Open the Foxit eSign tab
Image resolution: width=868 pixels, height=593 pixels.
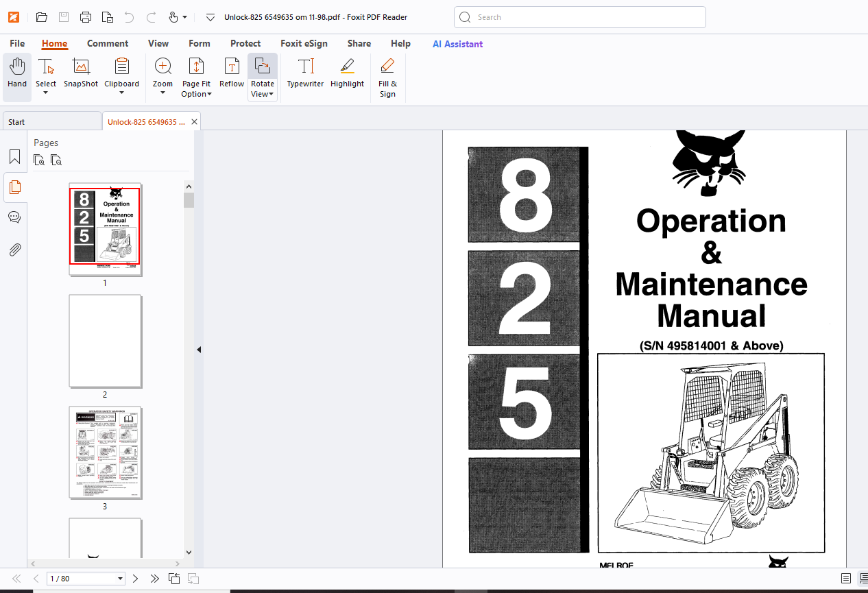(x=304, y=43)
